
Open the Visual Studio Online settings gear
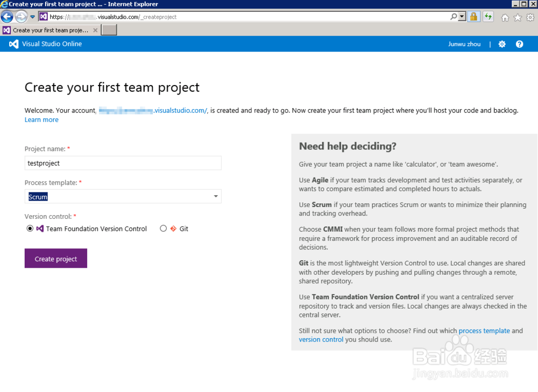click(501, 44)
